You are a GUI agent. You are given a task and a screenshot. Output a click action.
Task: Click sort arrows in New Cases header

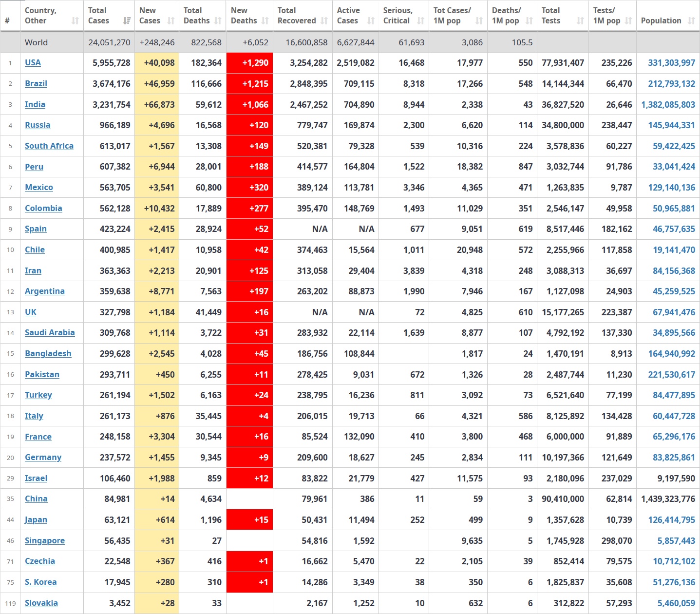tap(171, 21)
